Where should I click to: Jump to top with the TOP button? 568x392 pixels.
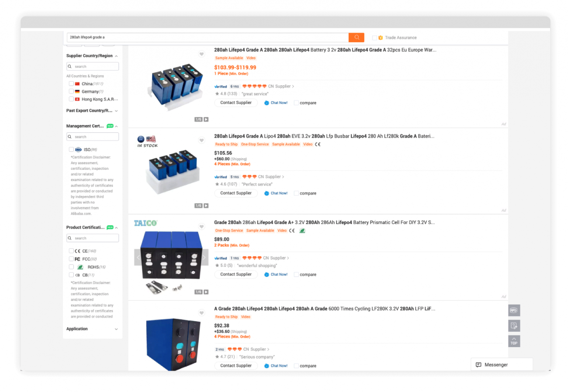[x=514, y=341]
